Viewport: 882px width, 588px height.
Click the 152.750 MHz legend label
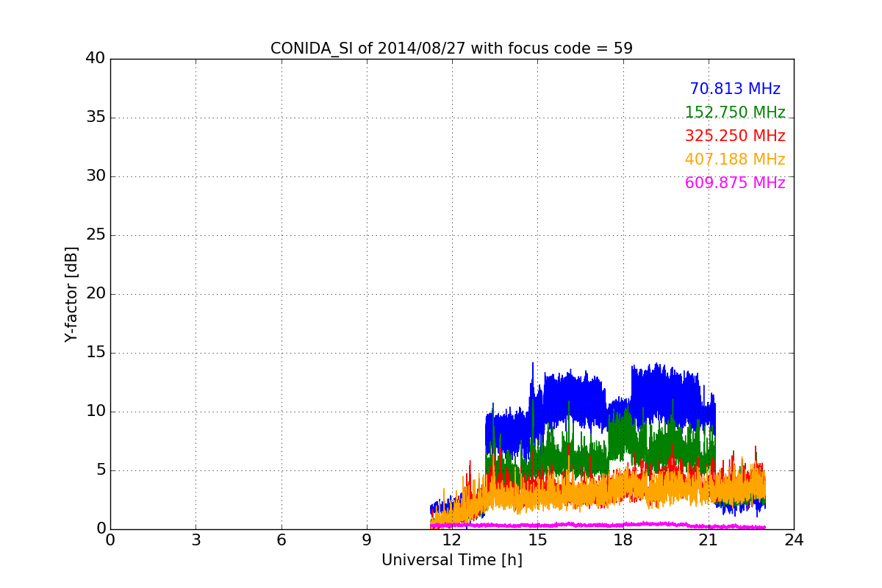point(735,112)
